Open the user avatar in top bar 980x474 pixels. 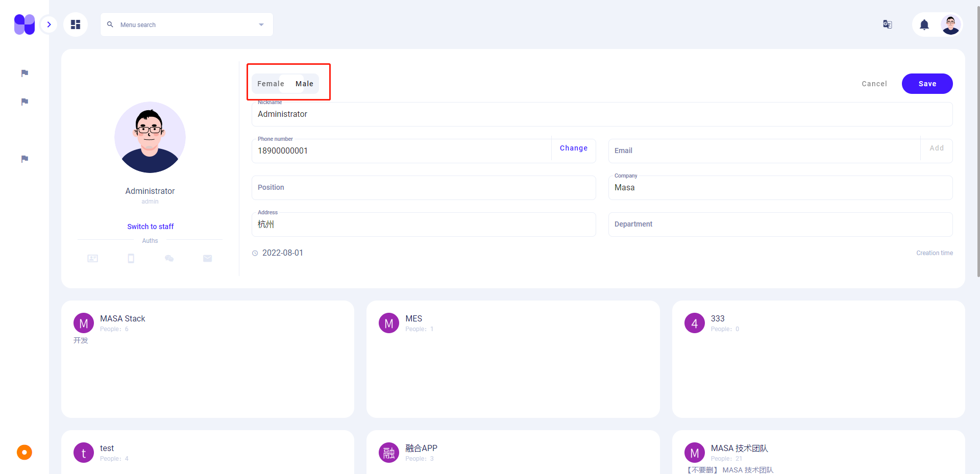pos(951,24)
